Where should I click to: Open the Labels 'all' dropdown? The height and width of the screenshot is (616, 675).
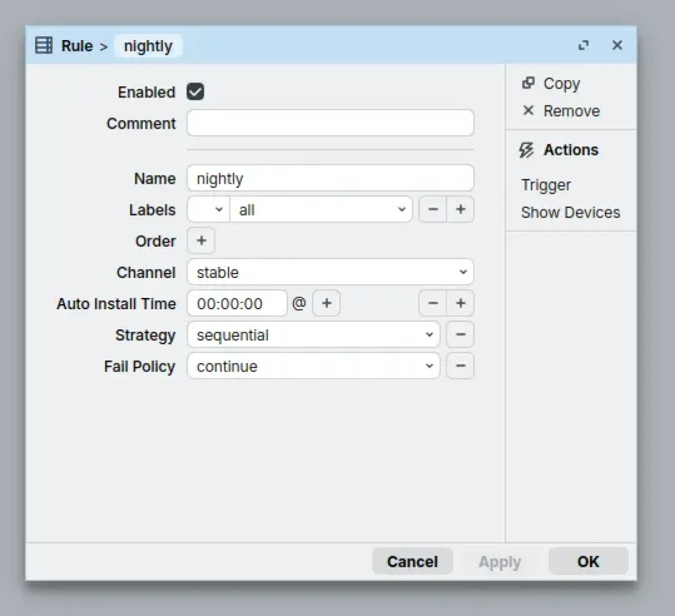click(x=321, y=209)
